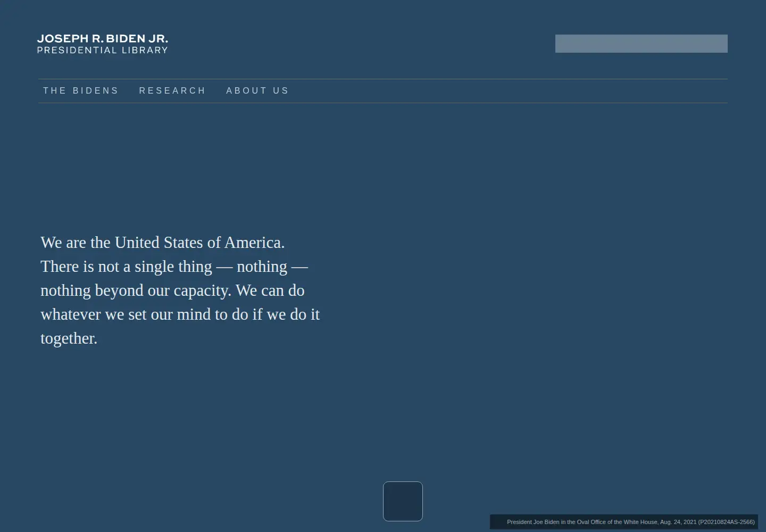The width and height of the screenshot is (766, 532).
Task: Click the quote "We are the United States of America."
Action: (x=162, y=243)
